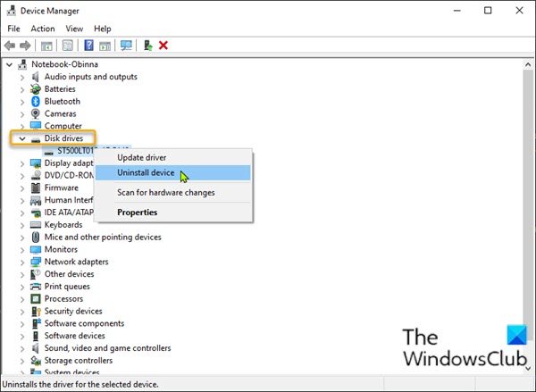Click the Update device driver toolbar icon
536x392 pixels.
point(148,46)
